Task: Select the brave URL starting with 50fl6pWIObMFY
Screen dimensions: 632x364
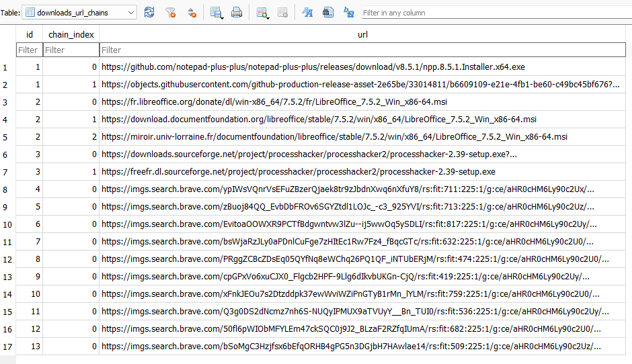Action: click(x=362, y=328)
